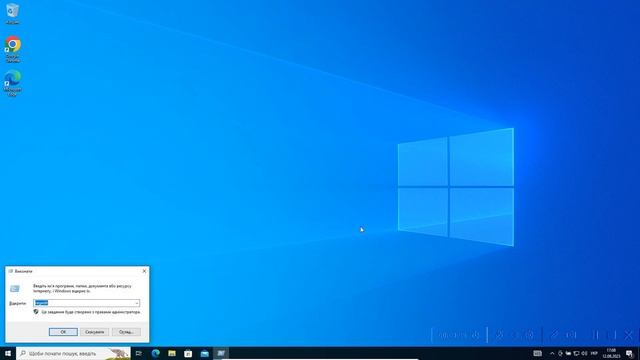Open the volume control in the tray

[x=584, y=353]
